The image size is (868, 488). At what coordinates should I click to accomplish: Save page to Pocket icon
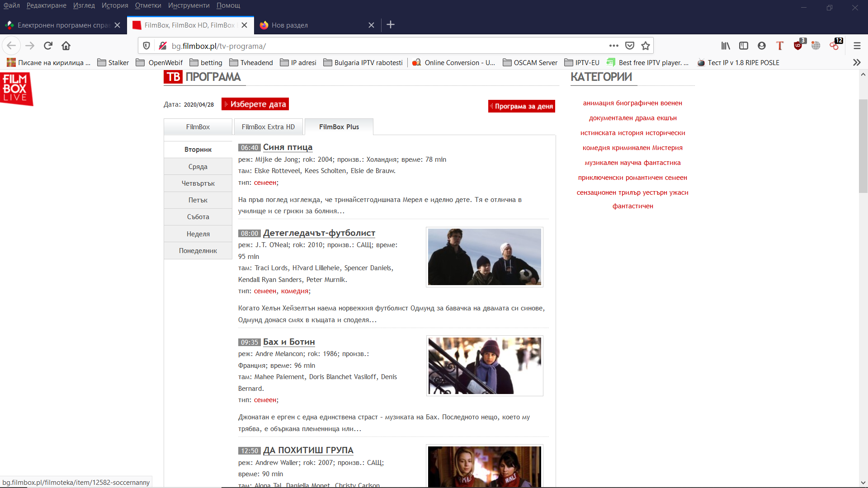(630, 46)
